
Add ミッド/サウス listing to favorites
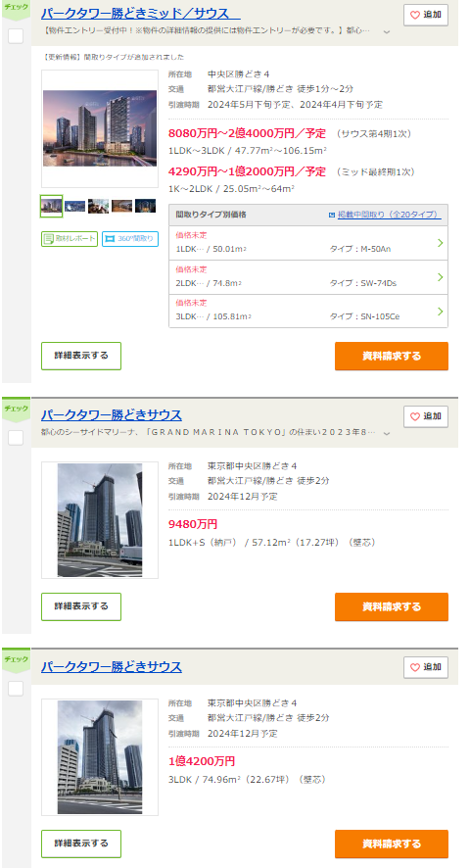click(x=426, y=15)
